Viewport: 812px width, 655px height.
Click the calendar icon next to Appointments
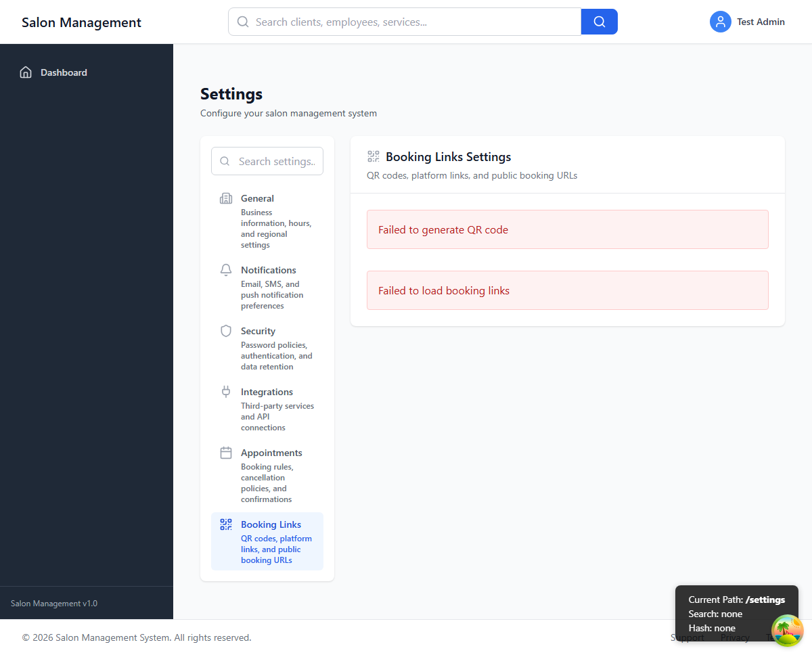click(x=225, y=452)
